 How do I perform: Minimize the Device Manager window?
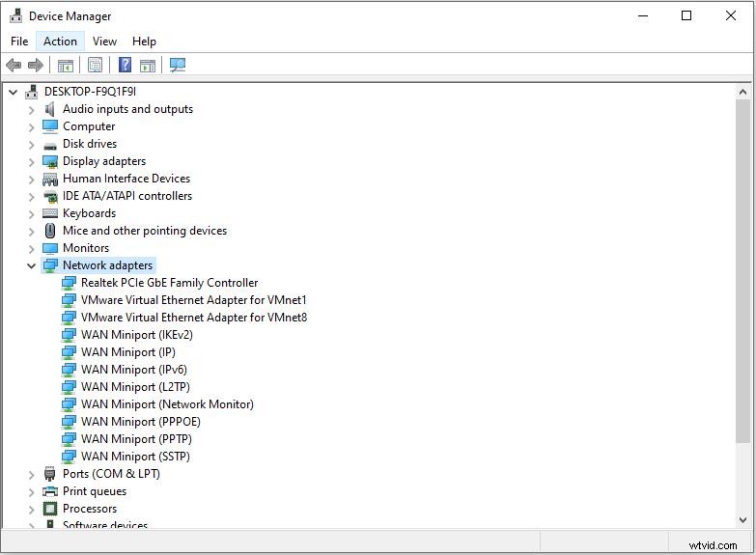(643, 15)
